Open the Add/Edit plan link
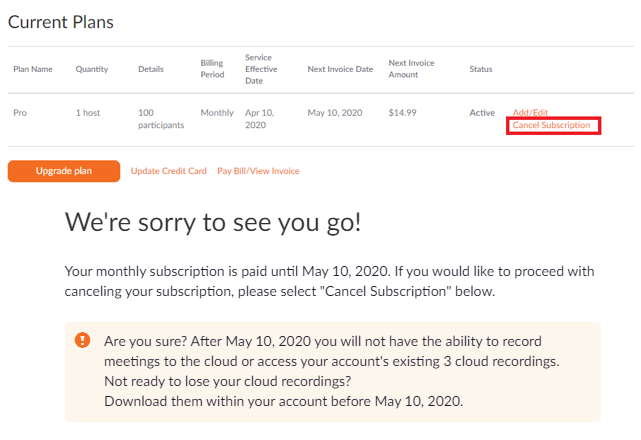 [530, 113]
